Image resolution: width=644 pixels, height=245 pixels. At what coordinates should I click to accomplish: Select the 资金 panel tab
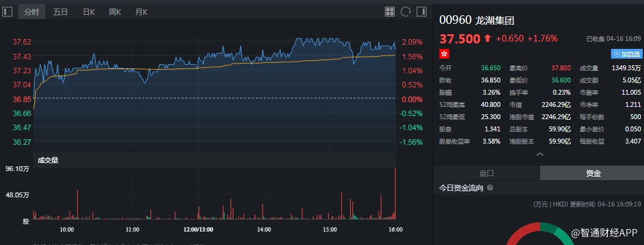click(593, 174)
